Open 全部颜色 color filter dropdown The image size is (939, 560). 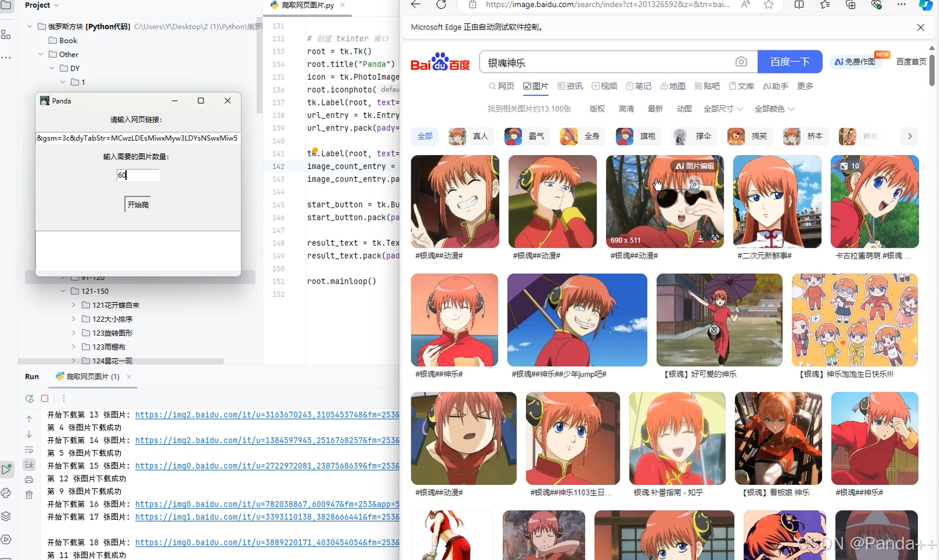point(774,109)
